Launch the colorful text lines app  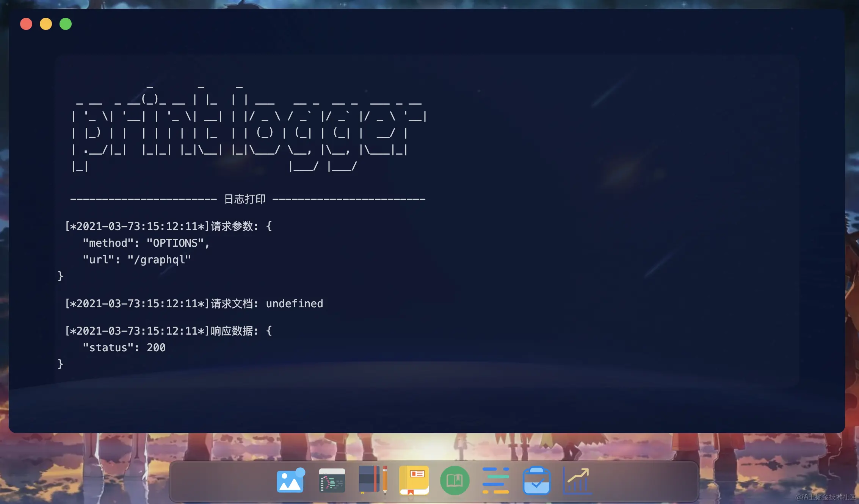[x=495, y=481]
